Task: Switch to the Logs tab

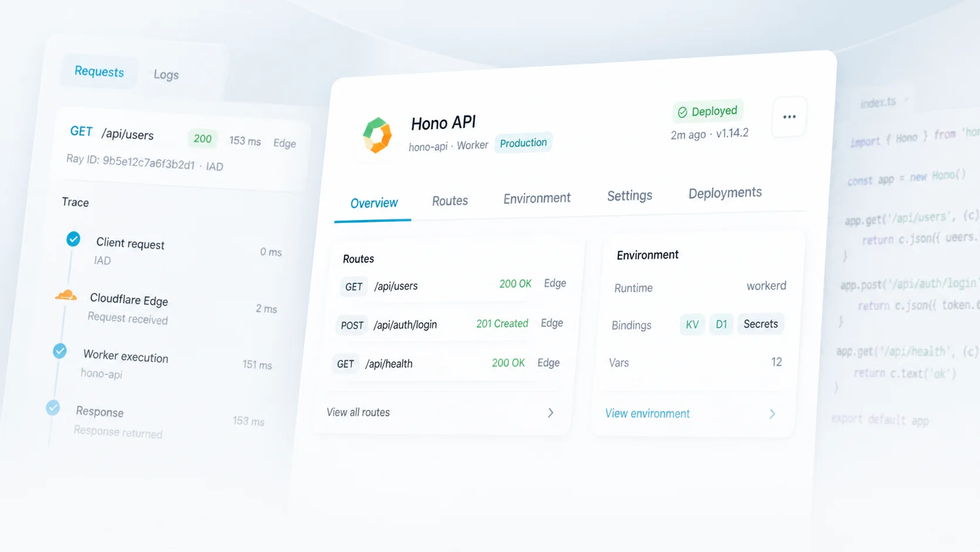Action: 166,74
